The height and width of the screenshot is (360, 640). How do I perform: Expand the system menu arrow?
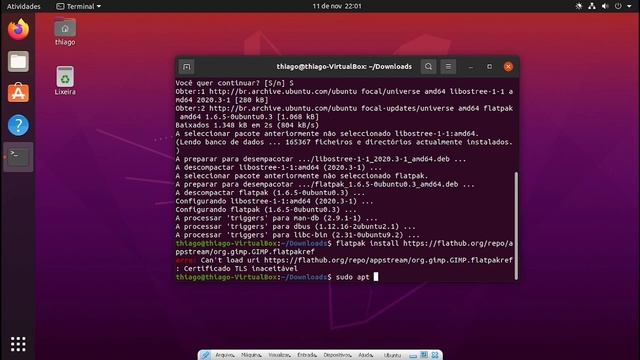point(629,6)
